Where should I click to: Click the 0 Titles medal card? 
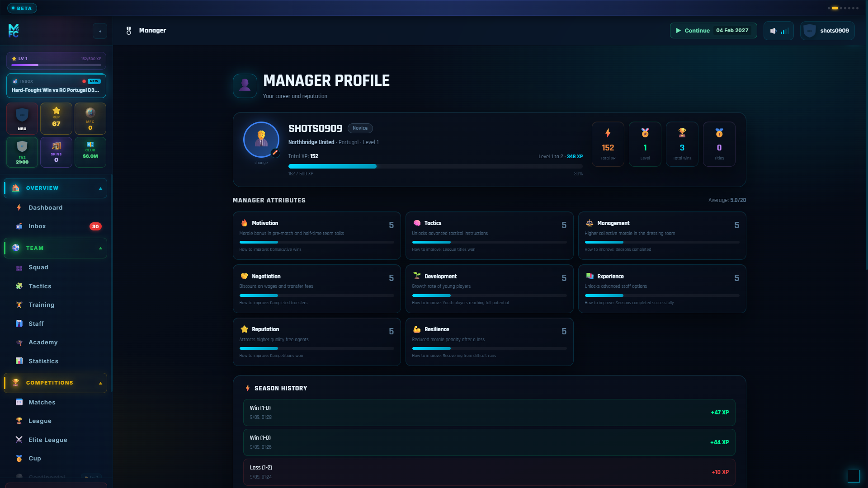[x=719, y=144]
